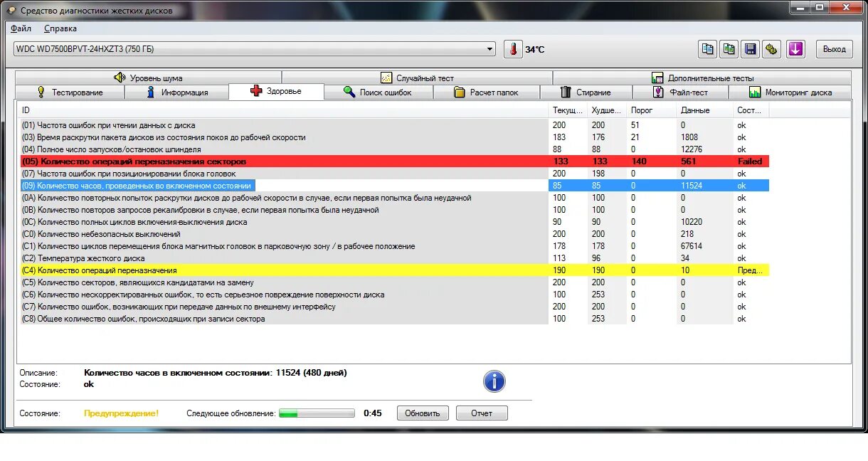This screenshot has height=461, width=868.
Task: Select row (C8) ошибок при записи сектора
Action: [394, 319]
